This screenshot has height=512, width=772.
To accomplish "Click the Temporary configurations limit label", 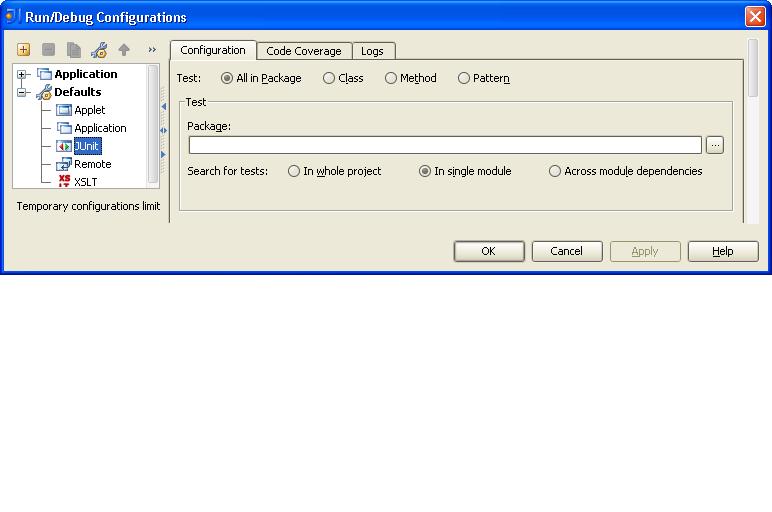I will (x=88, y=206).
